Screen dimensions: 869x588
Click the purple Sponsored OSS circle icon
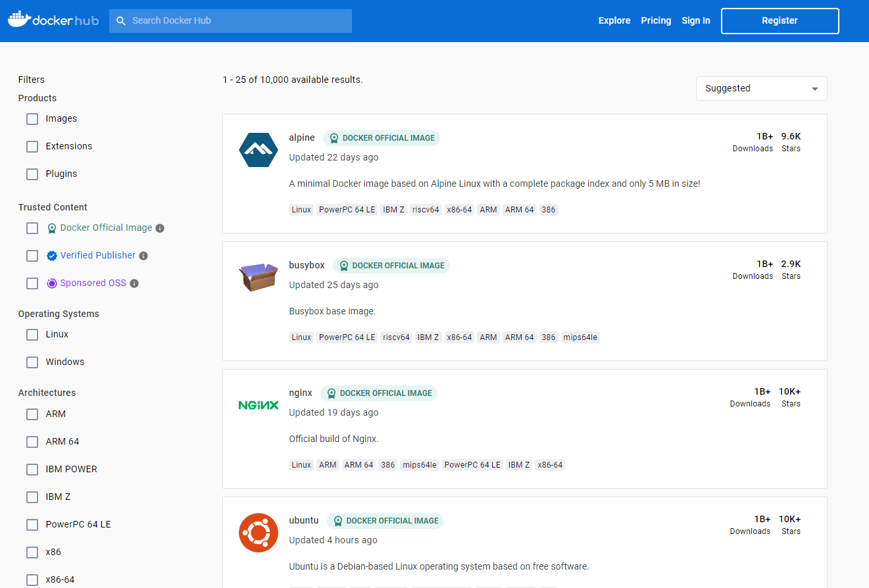[52, 283]
